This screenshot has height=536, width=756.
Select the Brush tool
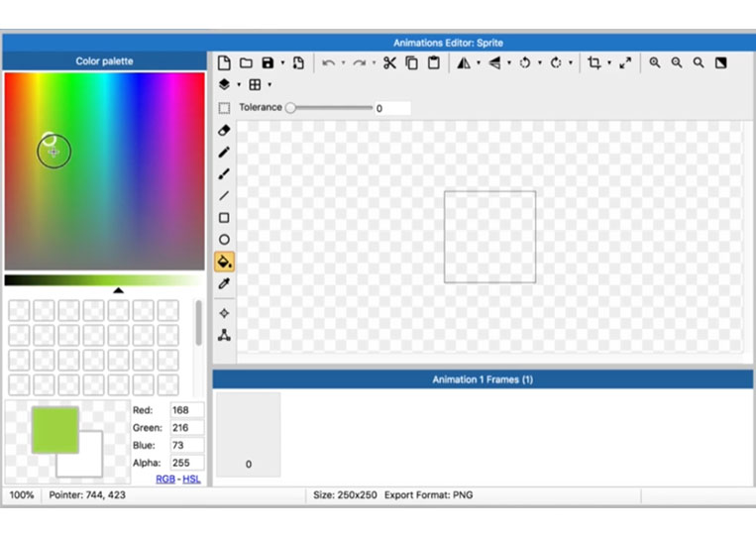(x=224, y=174)
